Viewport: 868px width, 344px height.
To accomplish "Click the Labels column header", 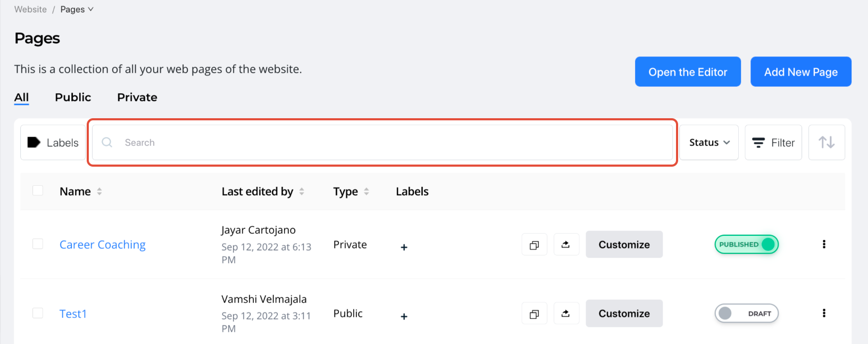I will pyautogui.click(x=412, y=192).
